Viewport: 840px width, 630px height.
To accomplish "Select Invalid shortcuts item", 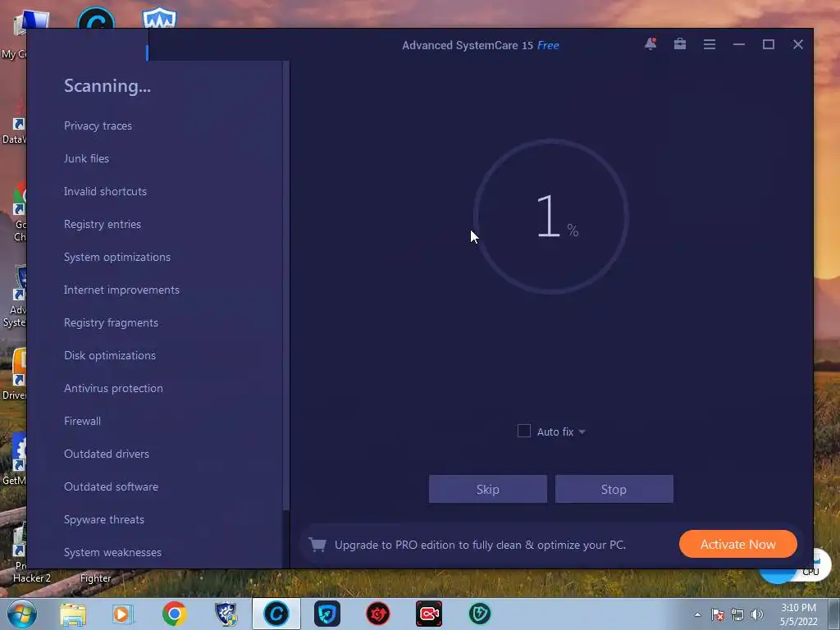I will click(x=105, y=191).
